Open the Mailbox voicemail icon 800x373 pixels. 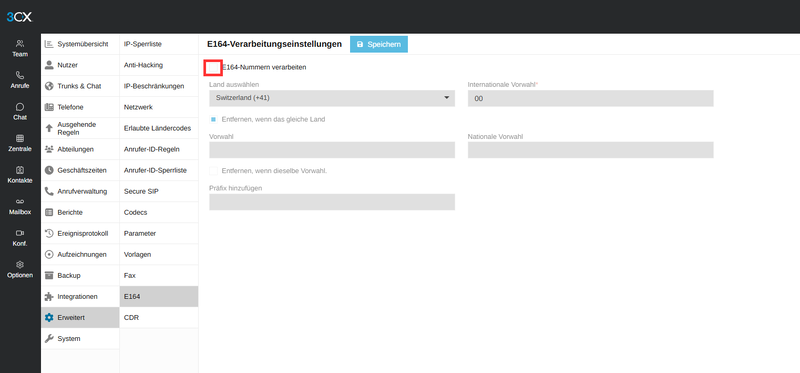click(20, 202)
